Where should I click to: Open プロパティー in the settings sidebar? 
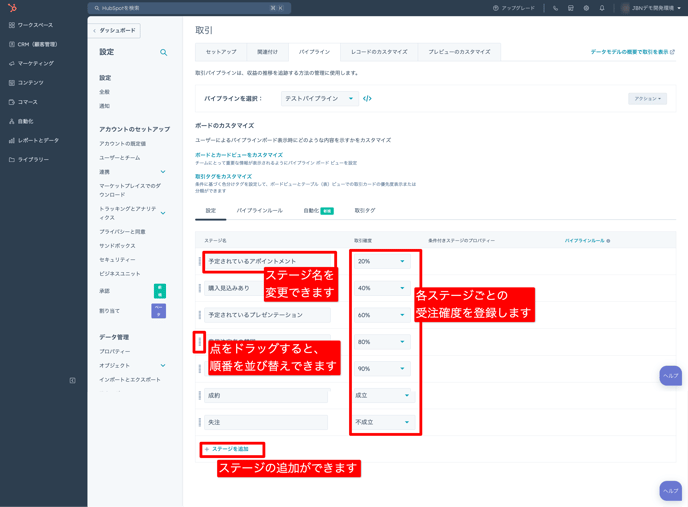tap(114, 352)
